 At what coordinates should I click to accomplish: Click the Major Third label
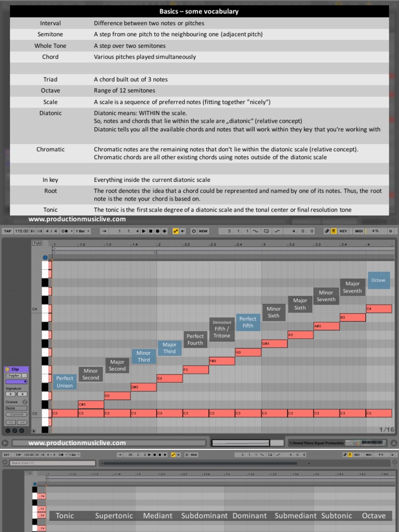[x=169, y=348]
